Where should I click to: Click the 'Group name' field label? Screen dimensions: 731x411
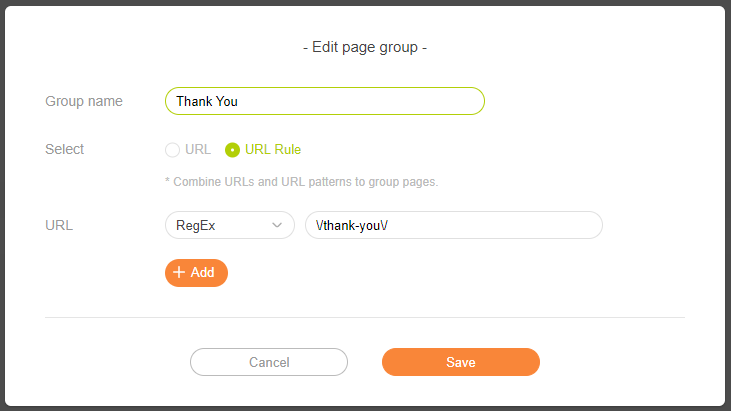[84, 101]
